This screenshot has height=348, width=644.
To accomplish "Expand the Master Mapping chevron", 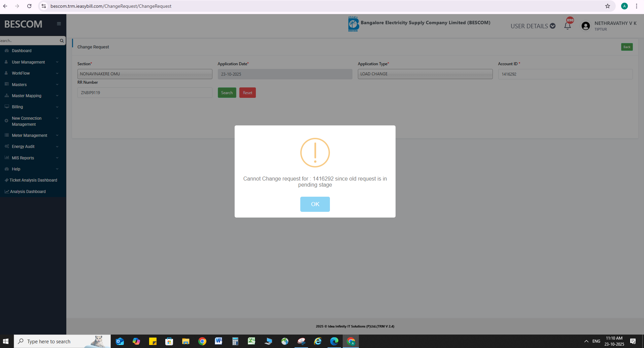I will click(x=57, y=96).
